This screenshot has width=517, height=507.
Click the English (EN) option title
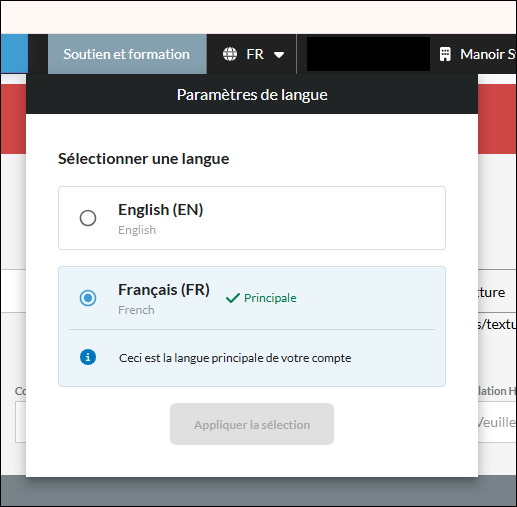(161, 210)
